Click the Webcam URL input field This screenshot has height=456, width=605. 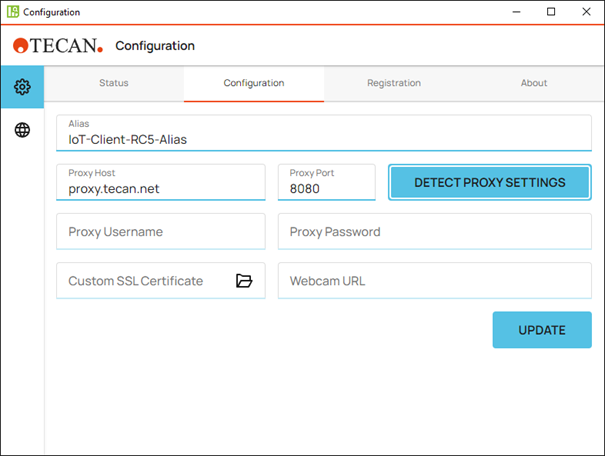pyautogui.click(x=434, y=281)
